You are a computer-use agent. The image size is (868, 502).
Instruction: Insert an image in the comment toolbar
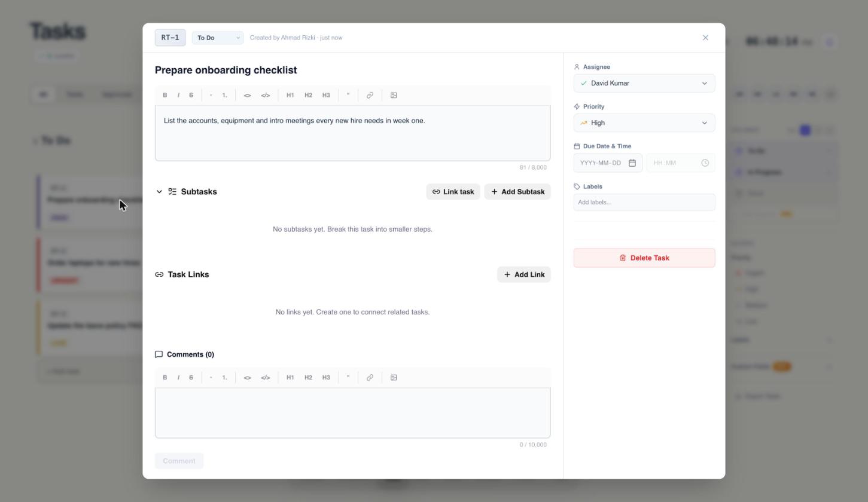click(394, 378)
